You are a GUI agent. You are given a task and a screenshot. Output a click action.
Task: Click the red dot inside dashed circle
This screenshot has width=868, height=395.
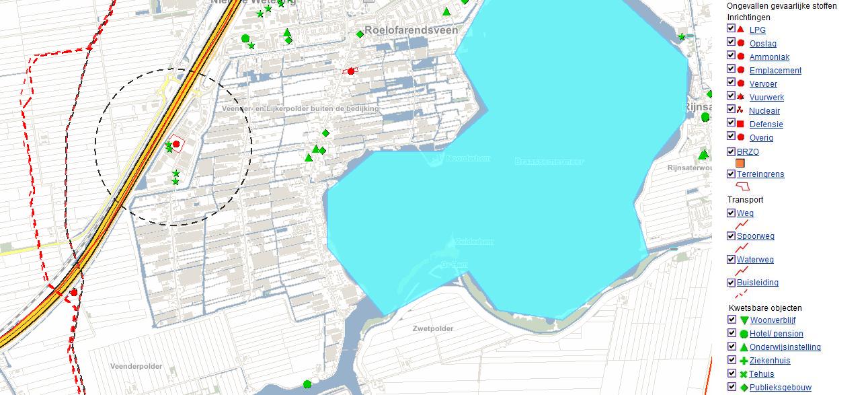coord(176,144)
